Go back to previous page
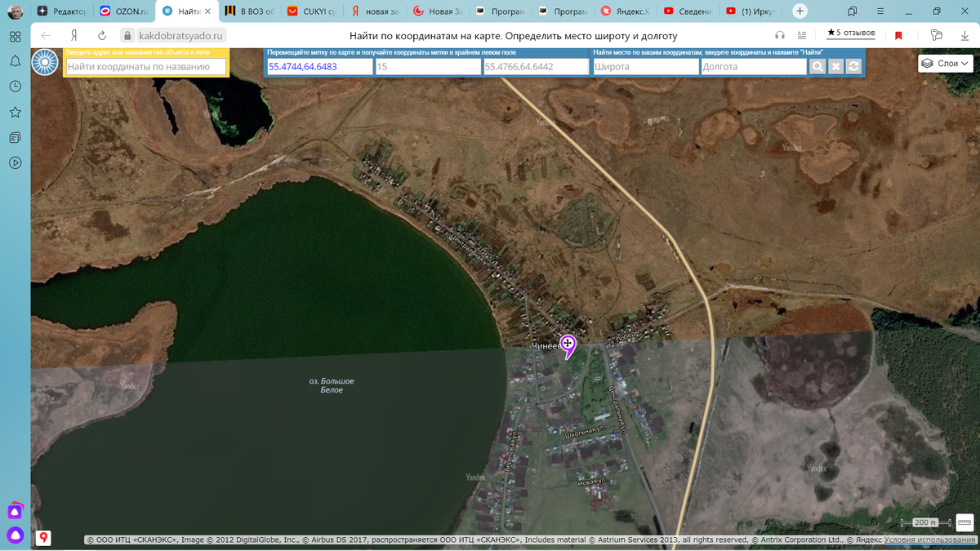This screenshot has height=551, width=980. (46, 36)
